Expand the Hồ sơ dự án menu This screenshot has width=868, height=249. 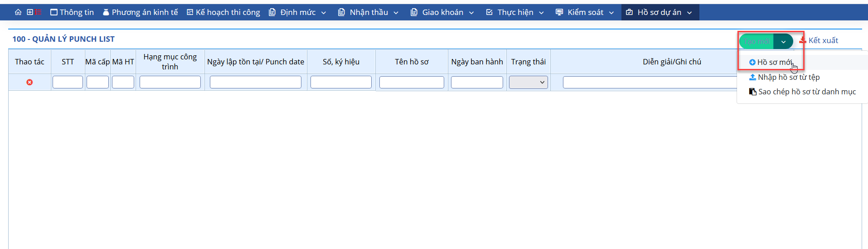click(x=659, y=12)
